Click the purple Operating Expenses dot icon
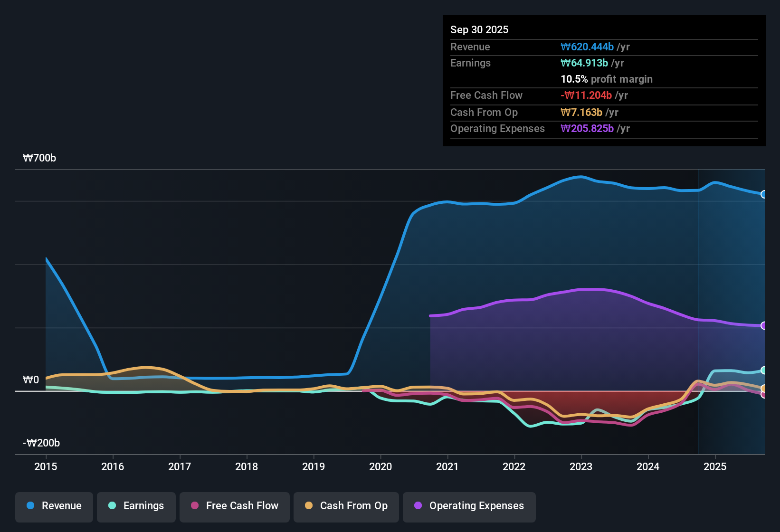Viewport: 780px width, 532px height. pyautogui.click(x=418, y=506)
